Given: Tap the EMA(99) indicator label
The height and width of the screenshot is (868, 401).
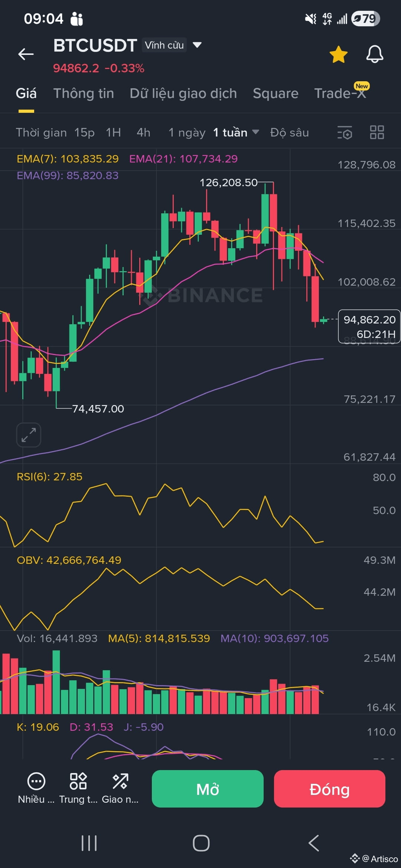Looking at the screenshot, I should (68, 175).
